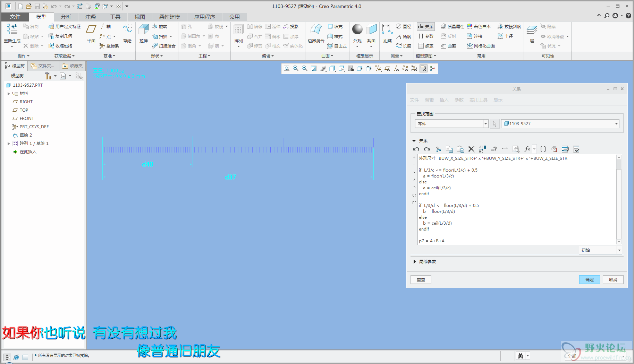Click the 重置 button in Relations dialog
The width and height of the screenshot is (634, 364).
pos(421,279)
